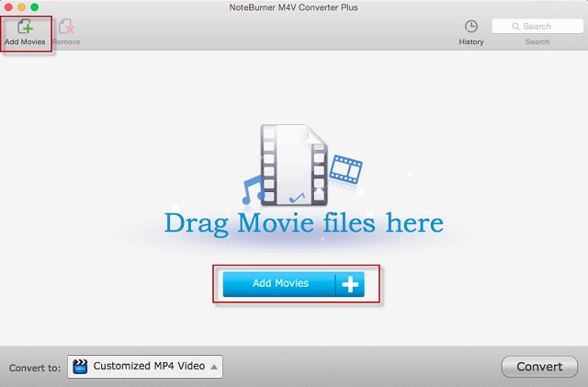Click the Convert button
Viewport: 588px width, 387px height.
click(539, 367)
